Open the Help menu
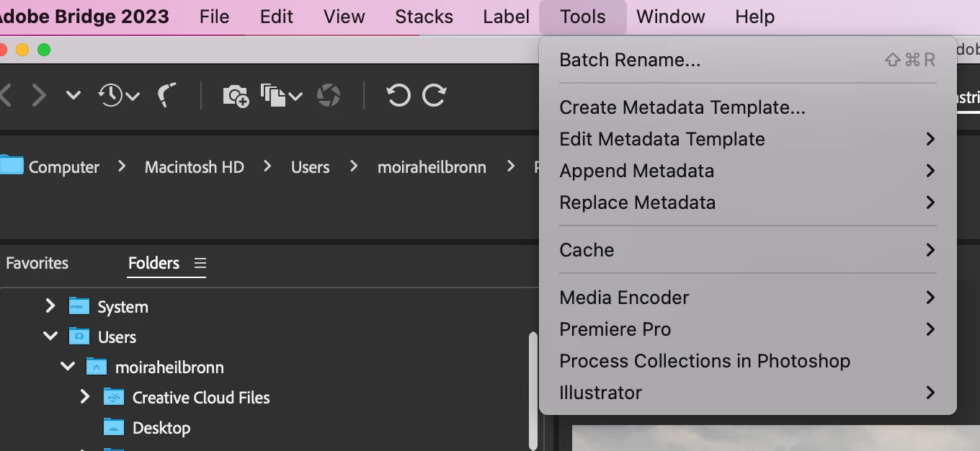This screenshot has height=451, width=980. [x=754, y=17]
